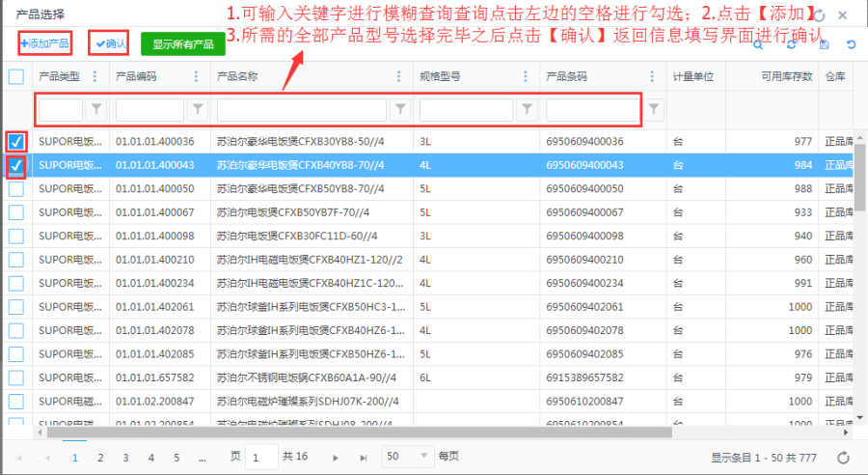This screenshot has height=475, width=868.
Task: Toggle the select-all checkbox in header
Action: point(16,77)
